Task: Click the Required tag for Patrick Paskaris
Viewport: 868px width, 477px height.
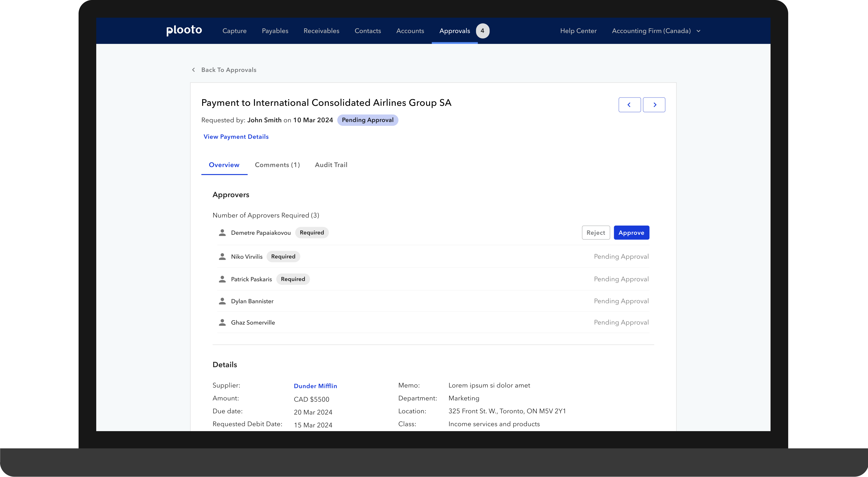Action: tap(293, 279)
